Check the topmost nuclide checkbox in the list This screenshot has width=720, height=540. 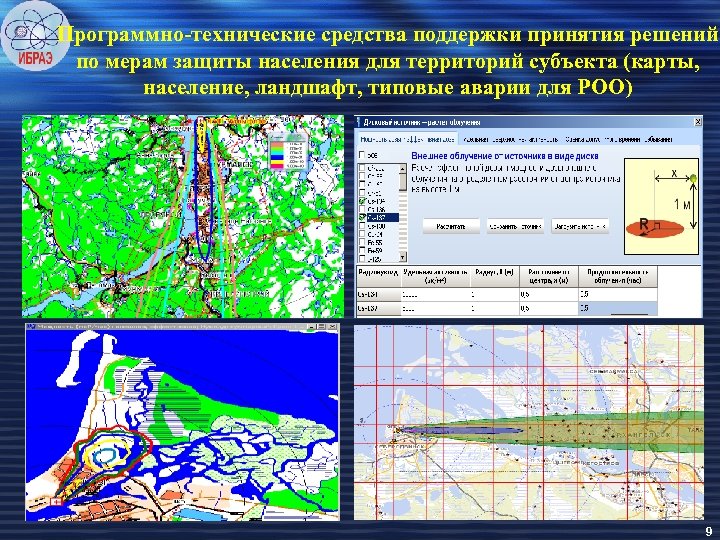[362, 168]
